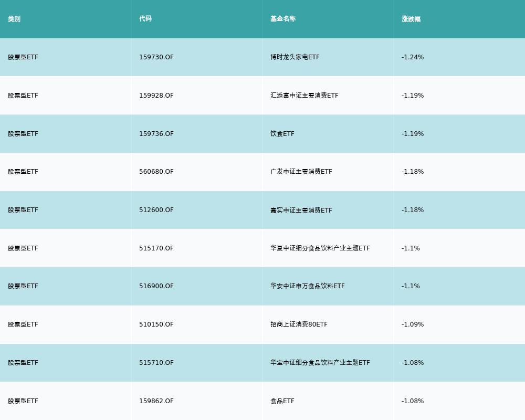Screen dimensions: 525x420
Task: Click the -1.24% change value
Action: pos(413,57)
